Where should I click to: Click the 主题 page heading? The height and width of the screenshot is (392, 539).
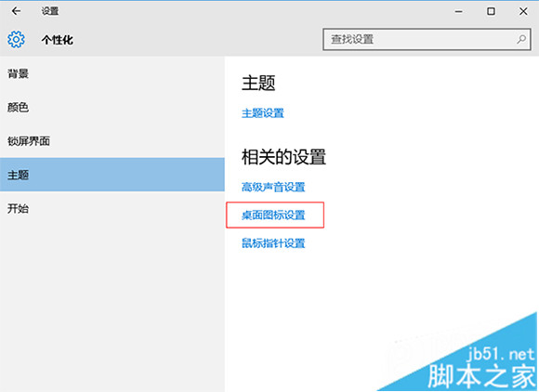pyautogui.click(x=258, y=83)
